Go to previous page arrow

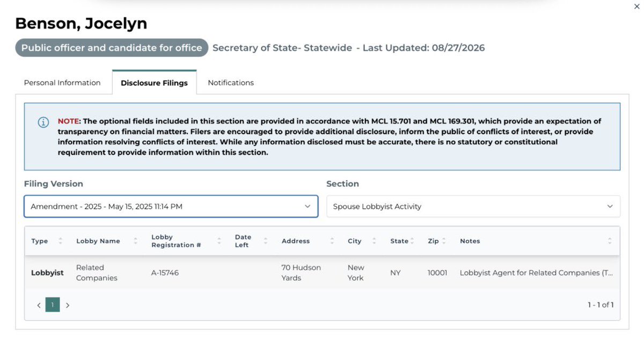coord(39,305)
